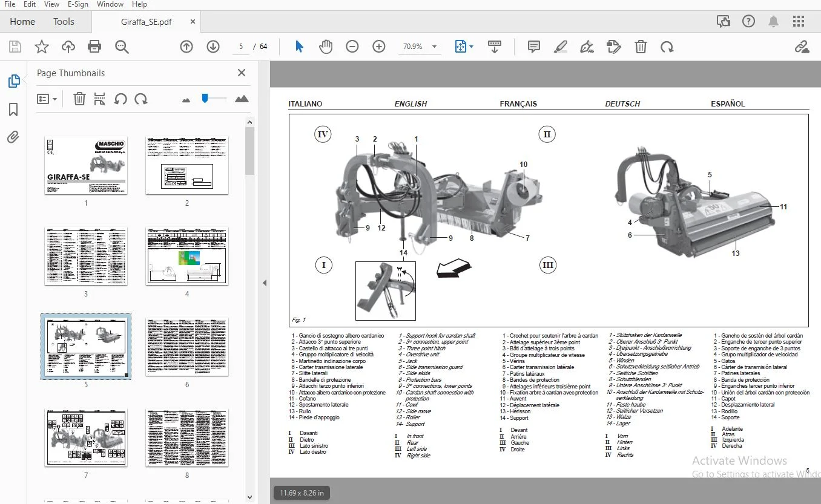Open the E-Sign menu
This screenshot has height=504, width=821.
point(78,4)
